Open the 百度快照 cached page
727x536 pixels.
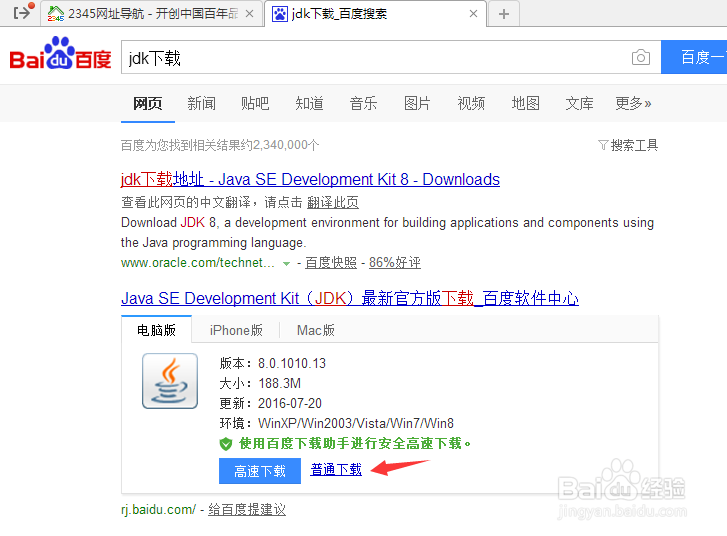point(331,263)
